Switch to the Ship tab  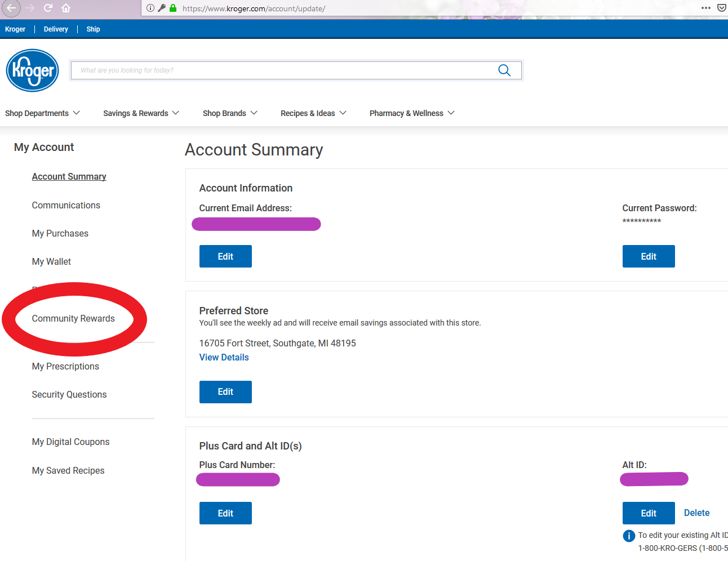93,29
